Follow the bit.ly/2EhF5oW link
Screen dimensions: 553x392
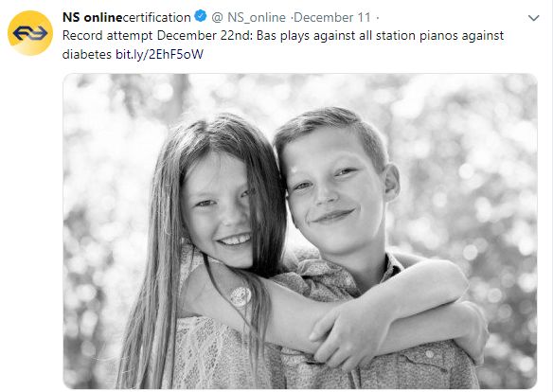pyautogui.click(x=159, y=54)
